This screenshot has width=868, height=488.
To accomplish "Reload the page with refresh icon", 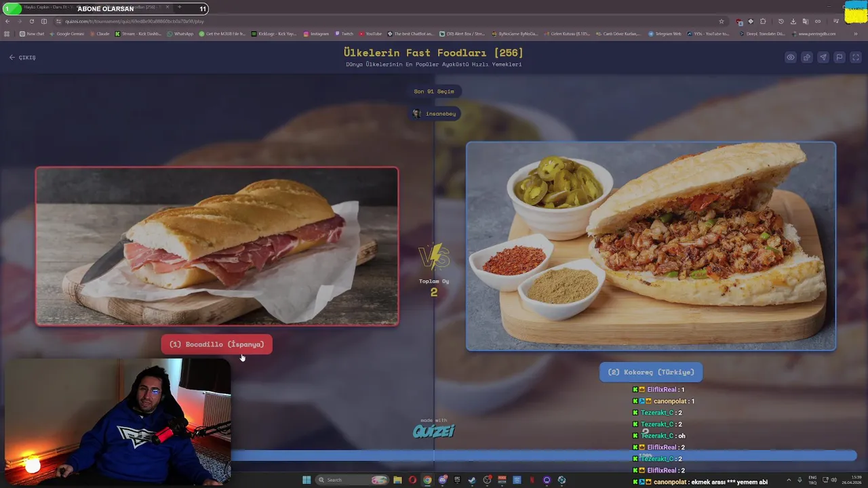I will 31,21.
